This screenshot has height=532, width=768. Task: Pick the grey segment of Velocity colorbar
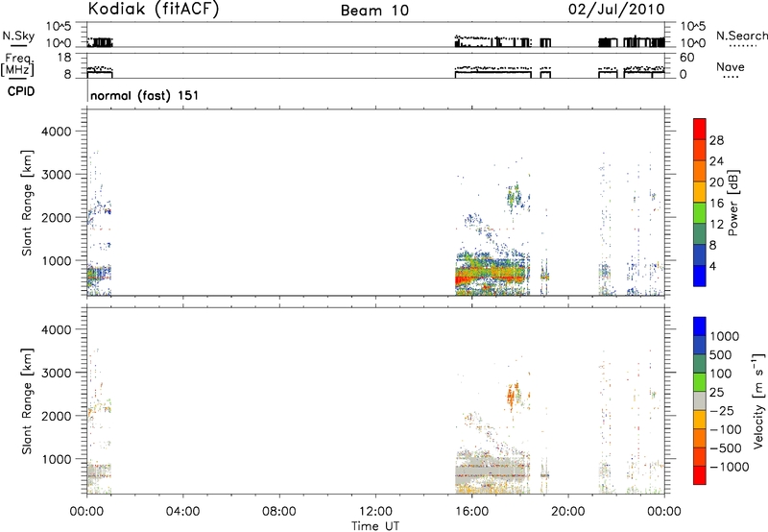click(700, 401)
